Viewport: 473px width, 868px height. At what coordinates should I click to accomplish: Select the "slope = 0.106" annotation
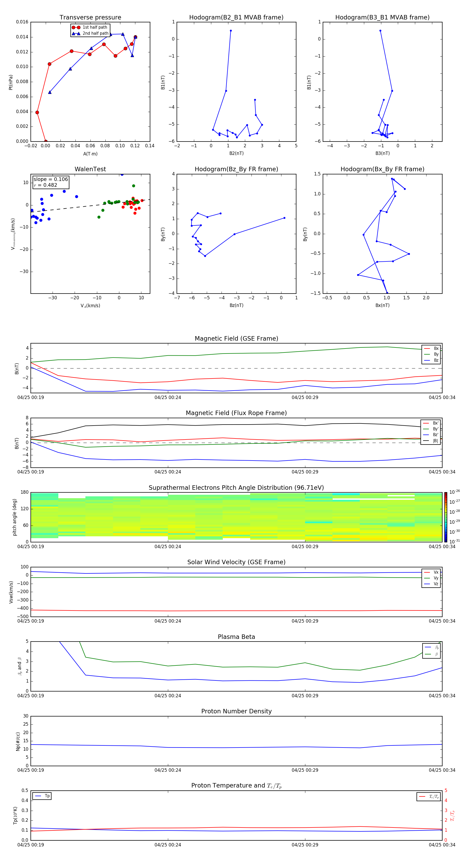click(x=50, y=179)
